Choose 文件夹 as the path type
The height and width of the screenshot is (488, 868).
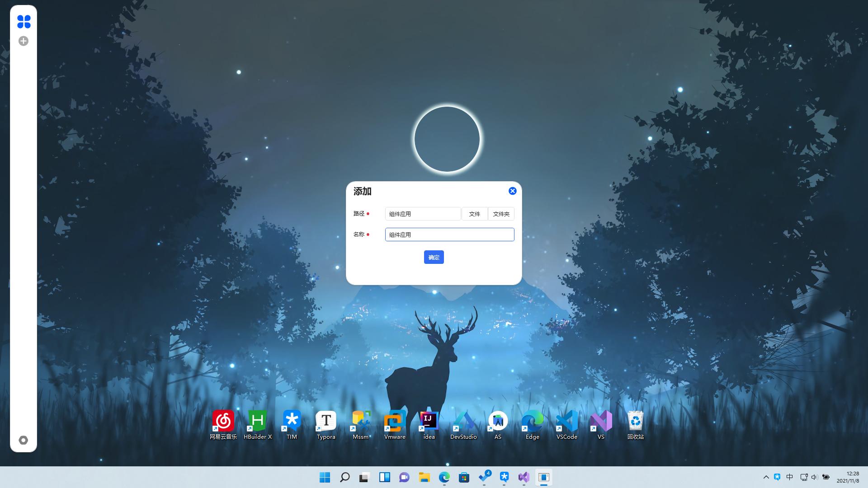coord(501,213)
